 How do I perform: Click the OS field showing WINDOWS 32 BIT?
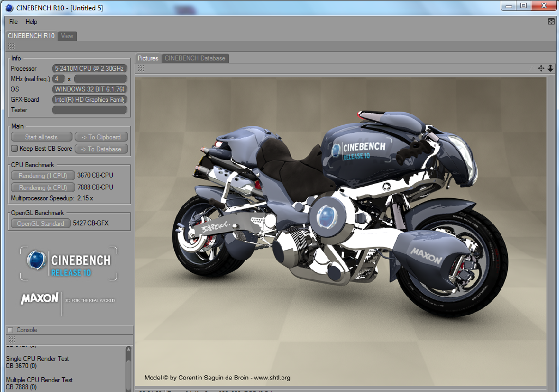(x=89, y=89)
